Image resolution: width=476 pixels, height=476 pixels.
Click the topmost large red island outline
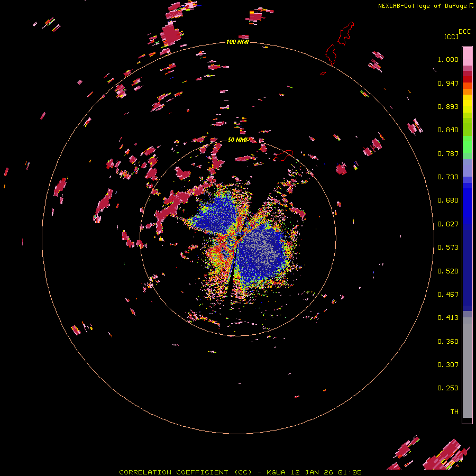pyautogui.click(x=346, y=33)
